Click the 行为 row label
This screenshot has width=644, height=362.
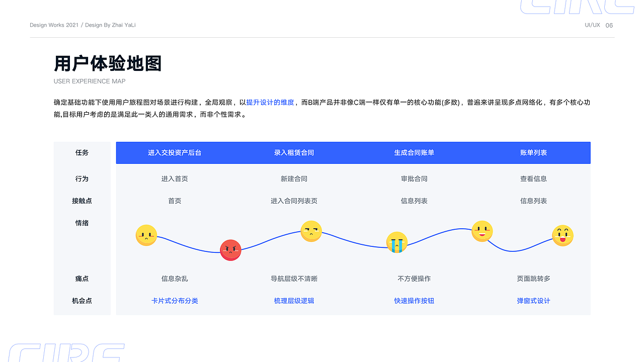pyautogui.click(x=82, y=179)
